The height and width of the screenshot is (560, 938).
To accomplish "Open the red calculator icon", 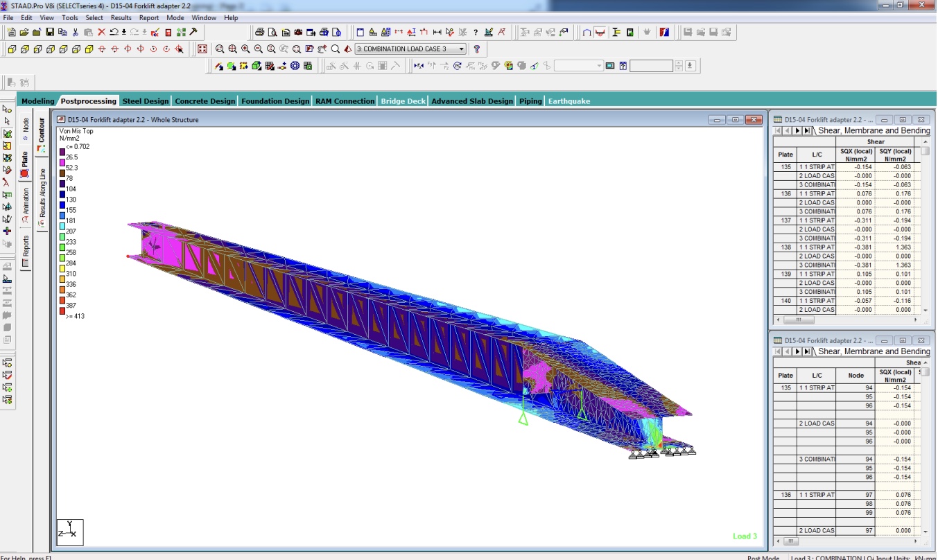I will [168, 32].
